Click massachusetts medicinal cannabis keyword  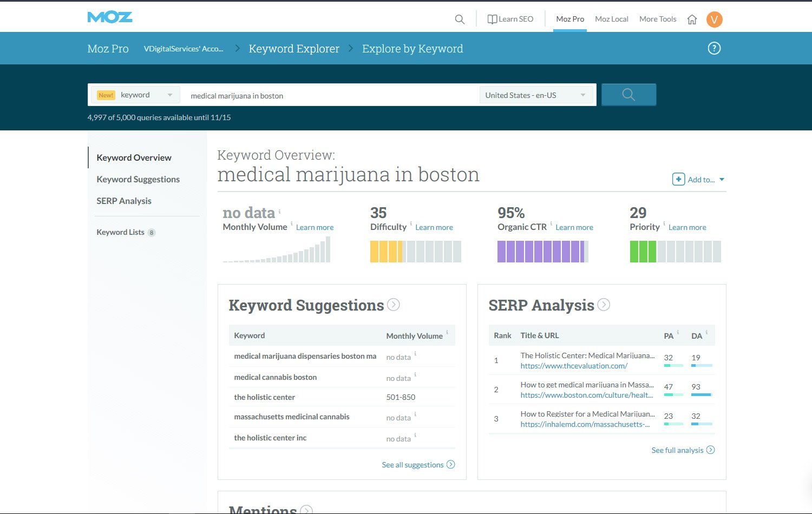click(292, 417)
